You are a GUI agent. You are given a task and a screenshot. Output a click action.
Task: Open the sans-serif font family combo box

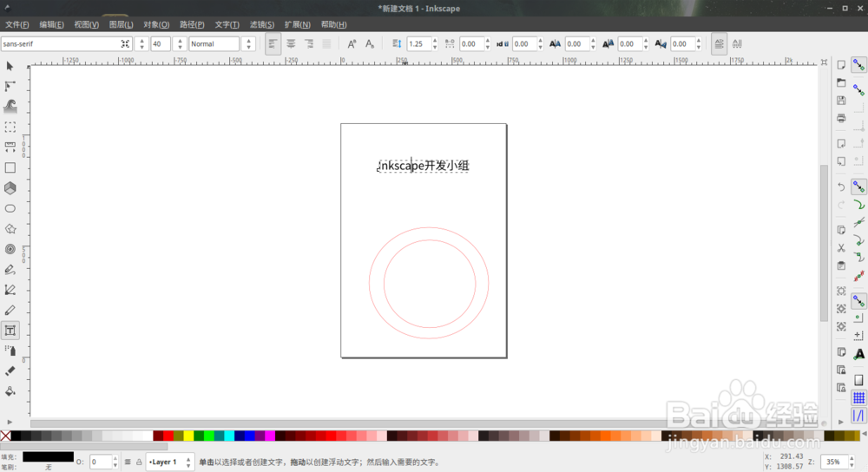pos(67,43)
